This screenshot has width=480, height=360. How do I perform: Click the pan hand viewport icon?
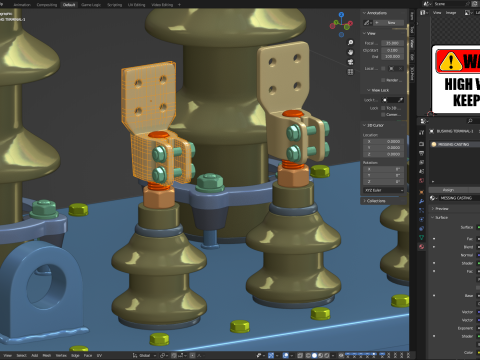pos(350,52)
